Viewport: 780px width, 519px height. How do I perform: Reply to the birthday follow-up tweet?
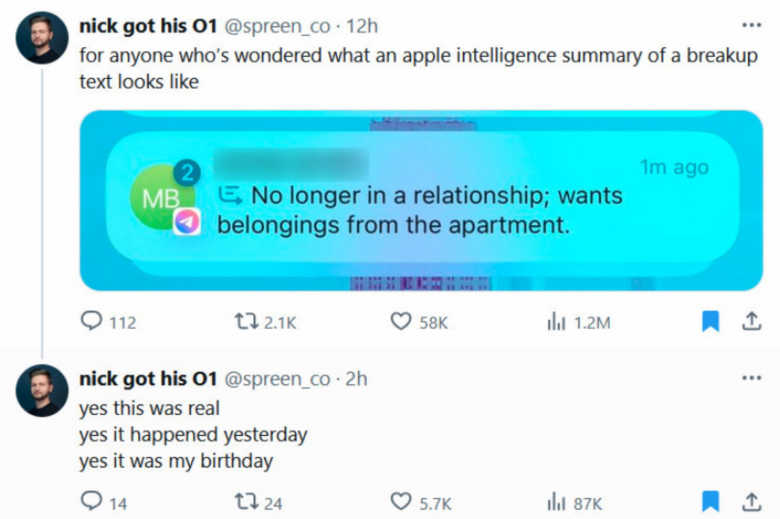(92, 501)
